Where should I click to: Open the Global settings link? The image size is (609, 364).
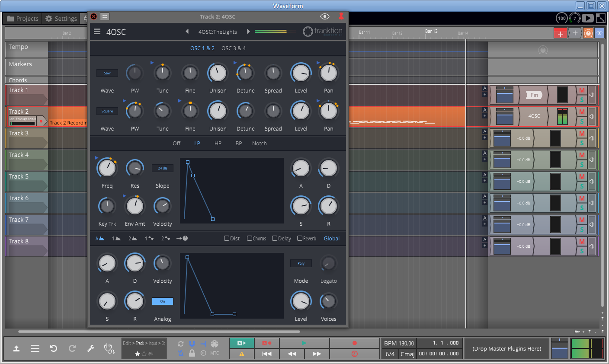tap(332, 239)
